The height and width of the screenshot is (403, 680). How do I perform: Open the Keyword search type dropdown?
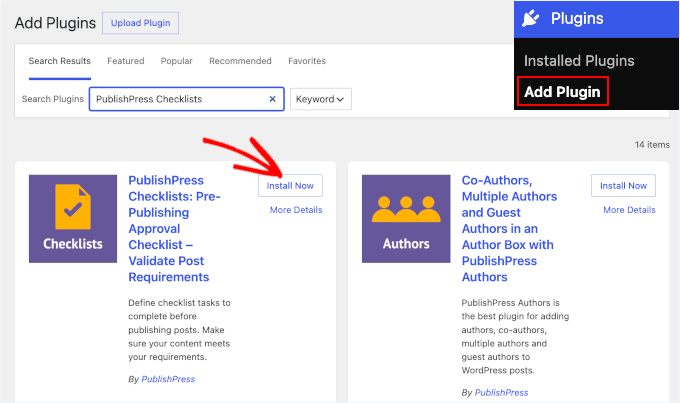pyautogui.click(x=320, y=99)
